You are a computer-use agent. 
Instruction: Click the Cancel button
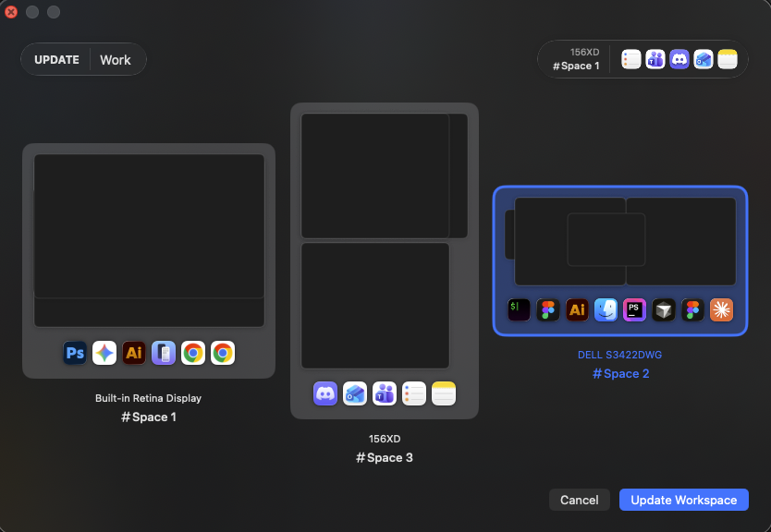580,500
